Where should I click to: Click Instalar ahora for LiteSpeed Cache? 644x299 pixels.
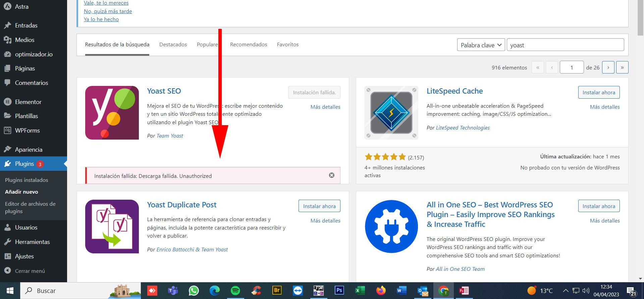599,92
